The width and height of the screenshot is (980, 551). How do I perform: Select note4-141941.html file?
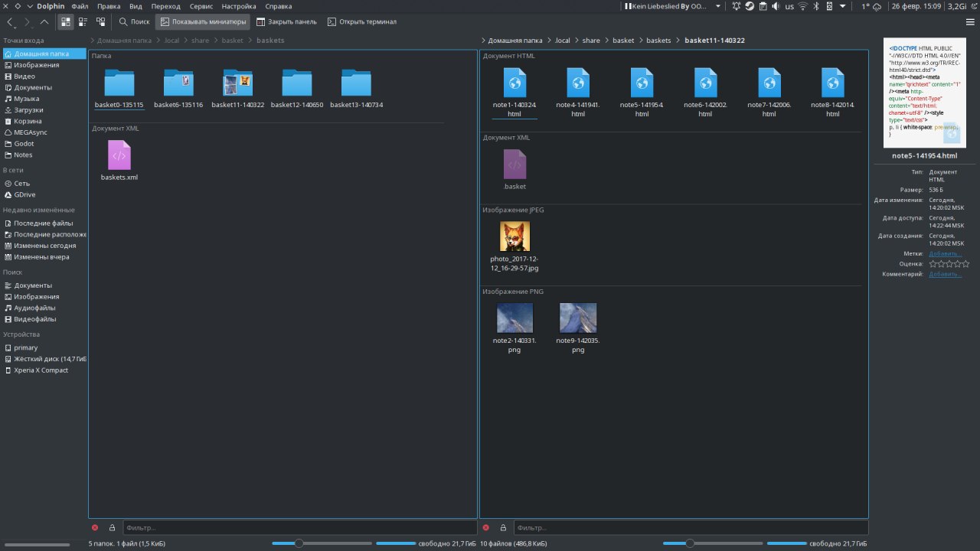pos(578,93)
